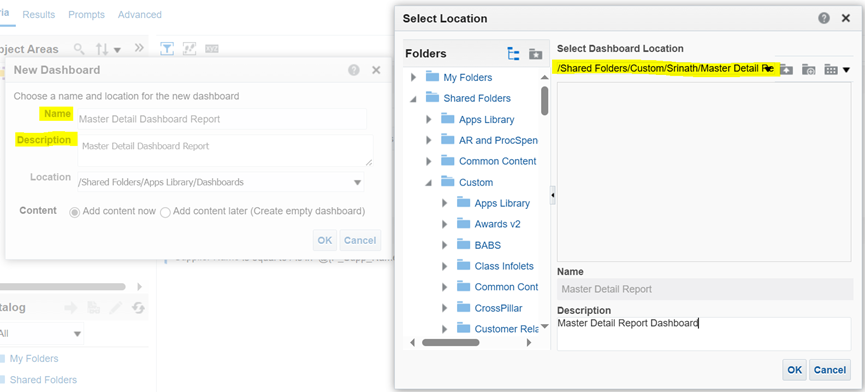This screenshot has width=865, height=392.
Task: Click the help icon in Select Location
Action: (824, 18)
